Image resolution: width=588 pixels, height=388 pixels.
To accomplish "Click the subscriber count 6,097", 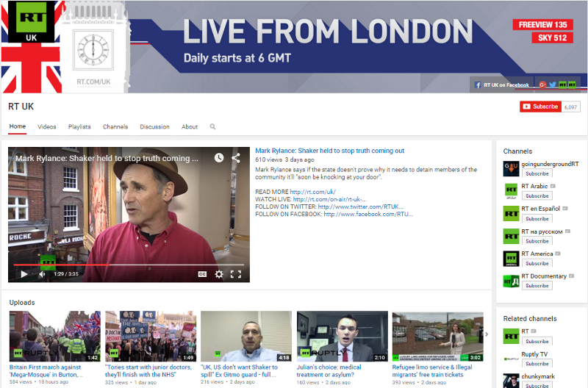I will [x=571, y=107].
